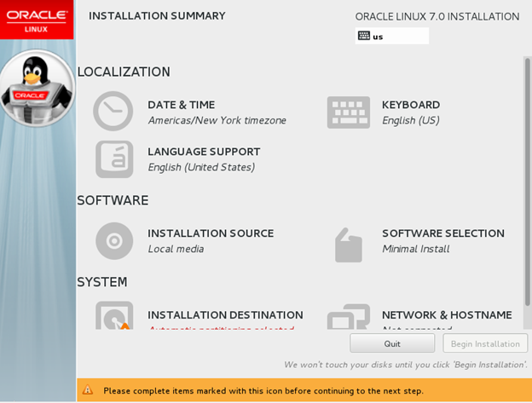Click the Oracle penguin mascot image
This screenshot has height=403, width=532.
pyautogui.click(x=35, y=88)
